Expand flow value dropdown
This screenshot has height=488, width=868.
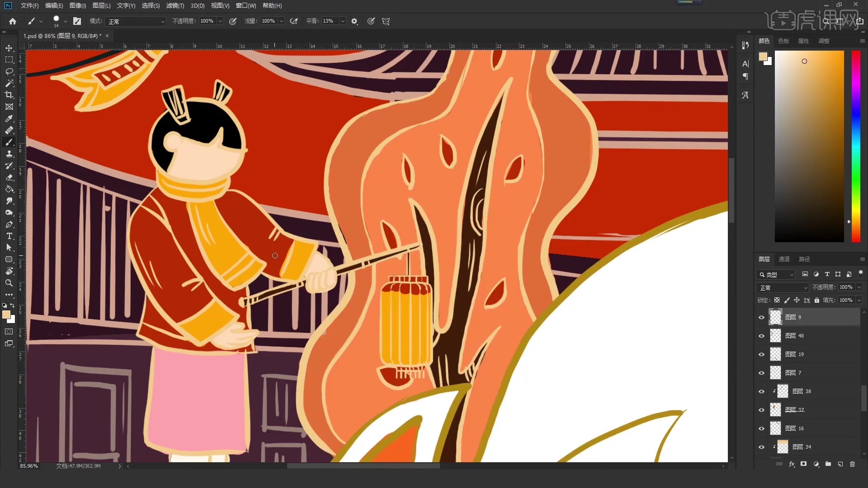pos(281,21)
